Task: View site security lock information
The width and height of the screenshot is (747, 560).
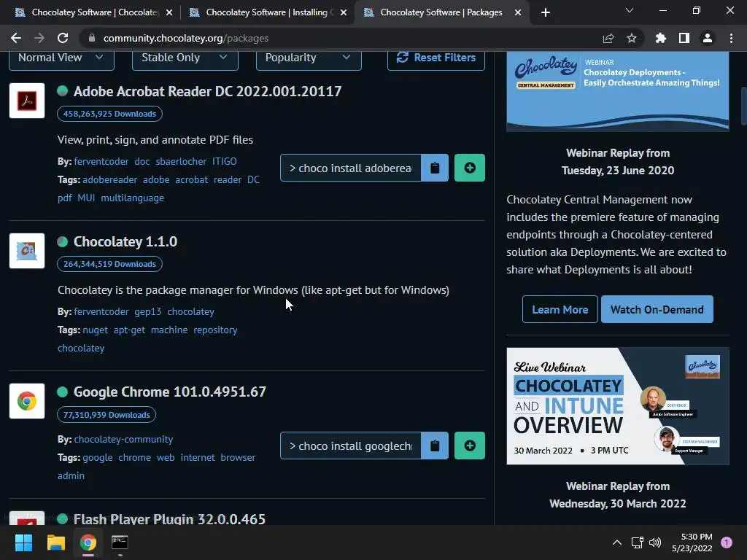Action: pos(92,38)
